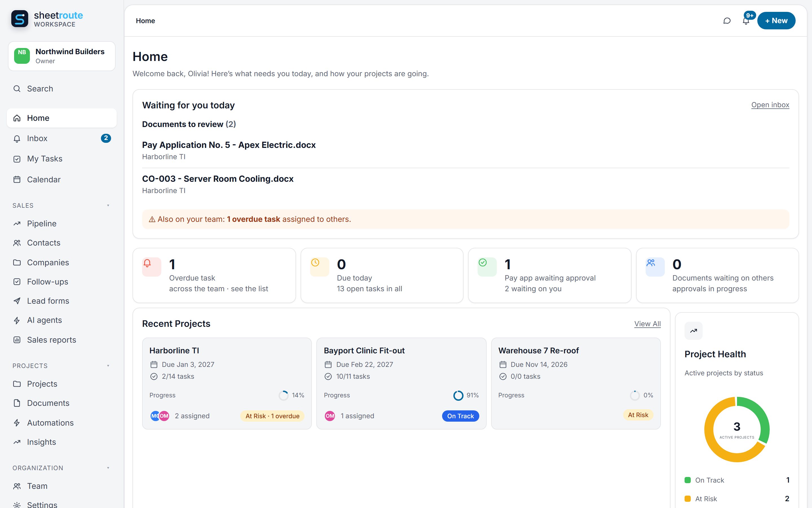The image size is (812, 508).
Task: Click the Automations lightning icon
Action: click(x=17, y=423)
